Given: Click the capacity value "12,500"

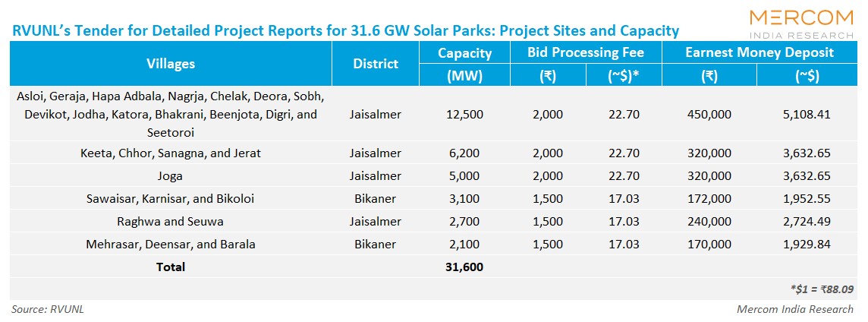Looking at the screenshot, I should coord(464,115).
